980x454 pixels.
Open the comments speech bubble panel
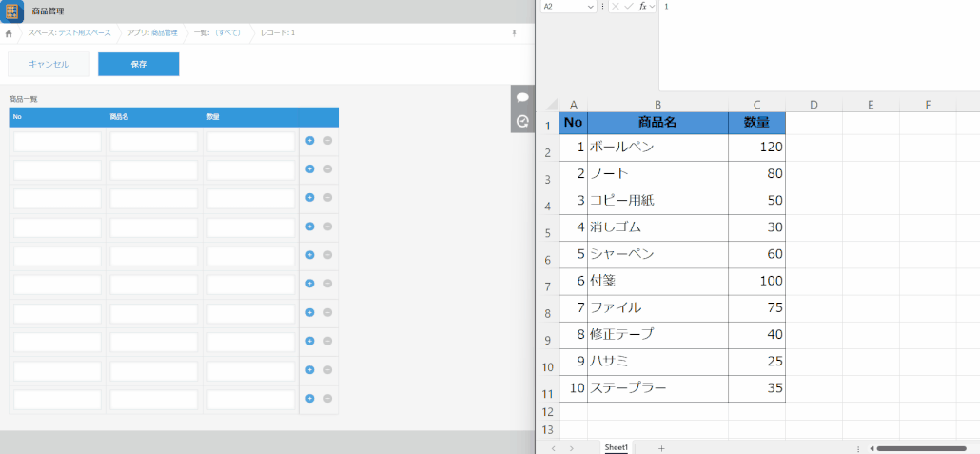click(x=522, y=97)
